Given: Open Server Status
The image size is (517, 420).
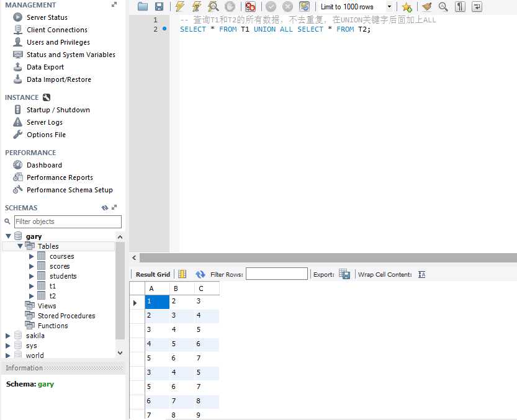Looking at the screenshot, I should click(47, 17).
